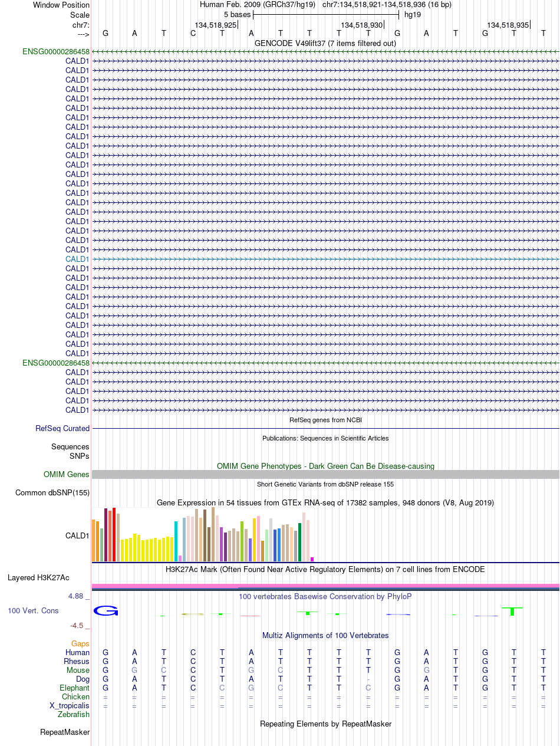
Task: Click 'Short Genetic Variants from dbSNP release 155'
Action: (x=325, y=484)
